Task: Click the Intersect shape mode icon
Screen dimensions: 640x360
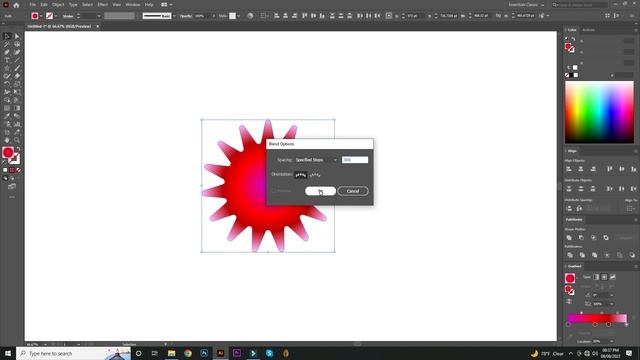Action: [x=593, y=238]
